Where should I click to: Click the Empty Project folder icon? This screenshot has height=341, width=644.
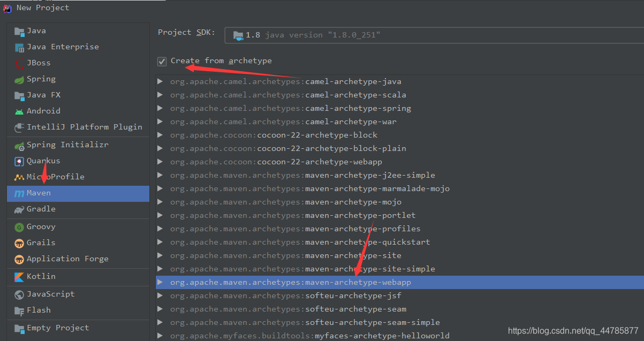pos(19,328)
